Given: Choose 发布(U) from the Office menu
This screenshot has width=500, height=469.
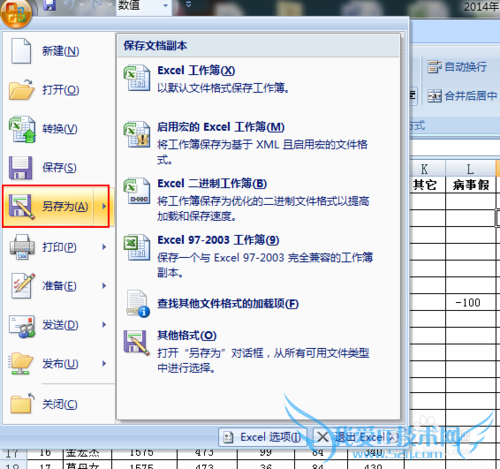Looking at the screenshot, I should 59,364.
